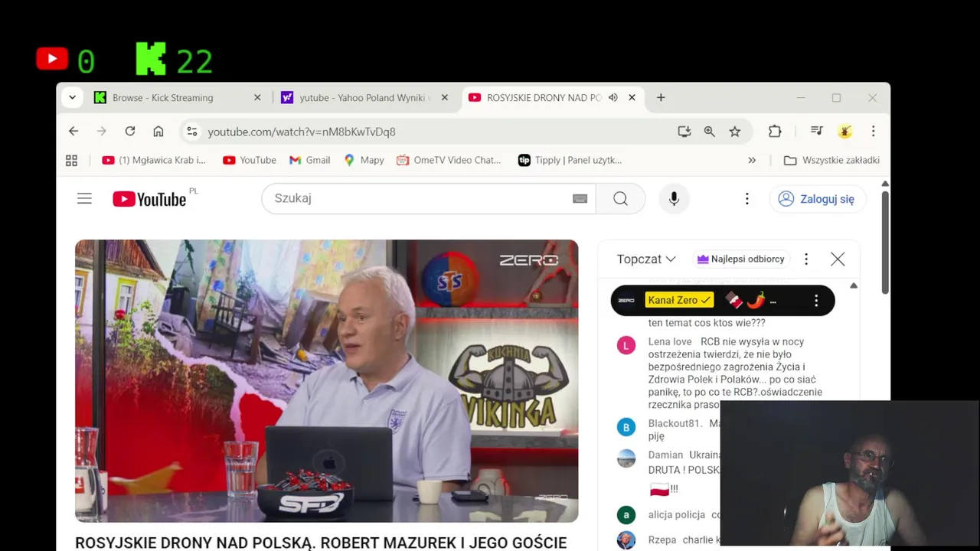
Task: Open the Mapy bookmark
Action: [364, 161]
